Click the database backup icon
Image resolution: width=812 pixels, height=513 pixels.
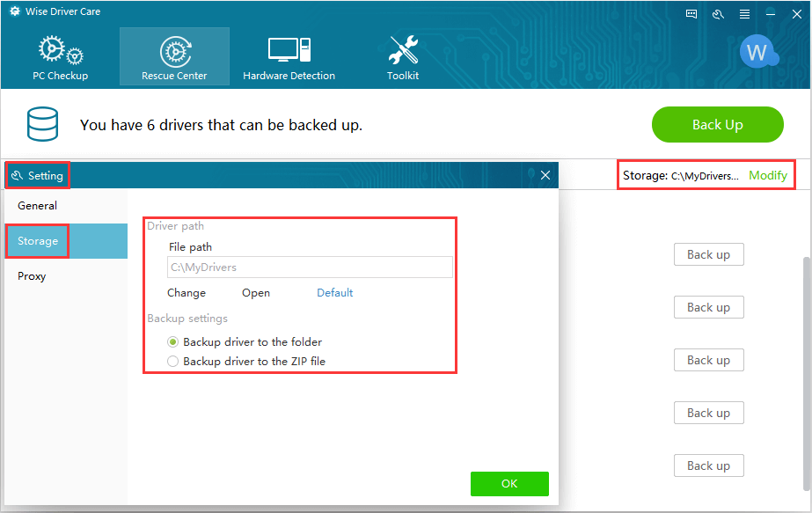[42, 124]
